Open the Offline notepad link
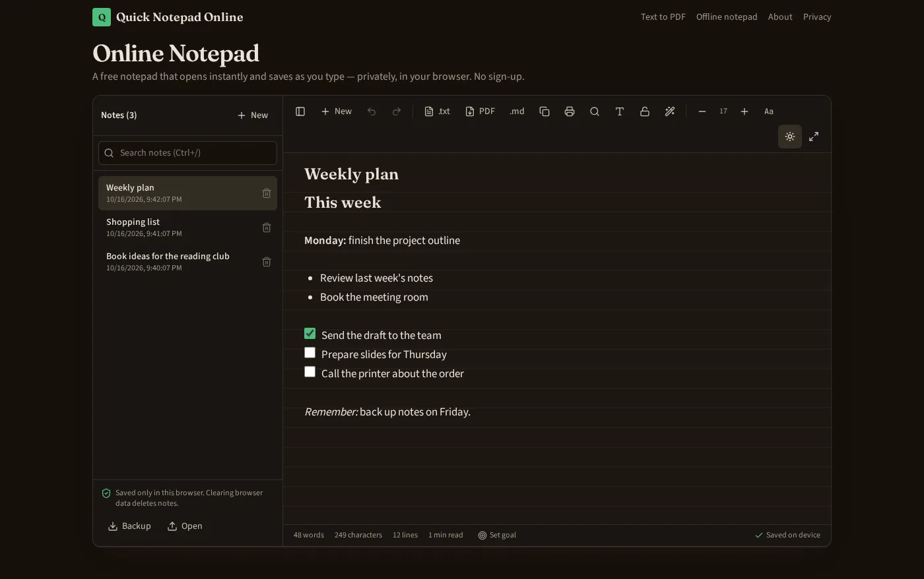 [x=727, y=17]
